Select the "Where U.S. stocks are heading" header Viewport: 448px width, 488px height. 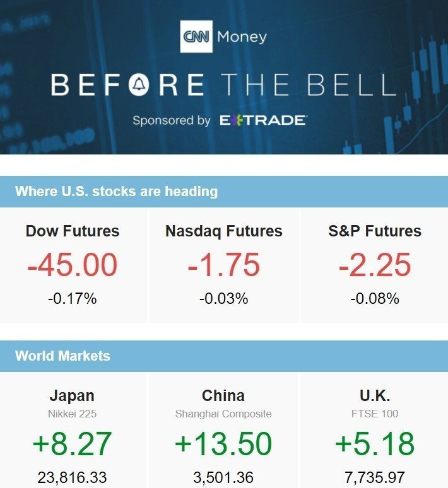click(x=117, y=192)
